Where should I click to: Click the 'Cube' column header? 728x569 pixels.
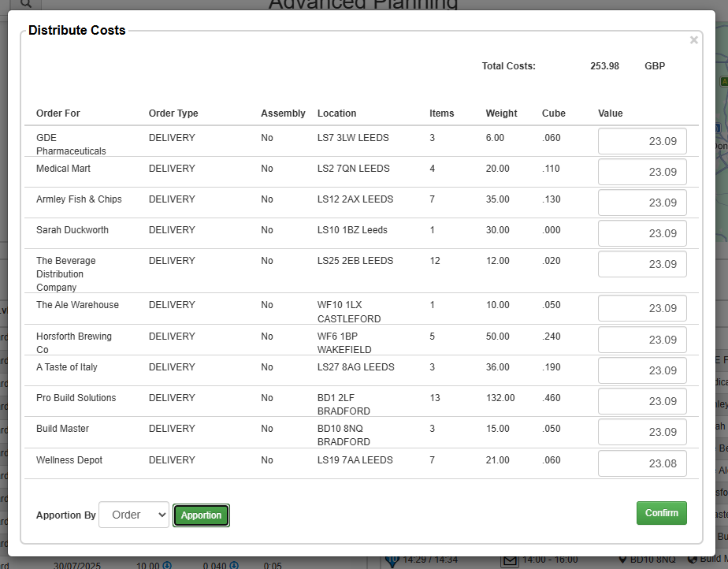coord(553,113)
